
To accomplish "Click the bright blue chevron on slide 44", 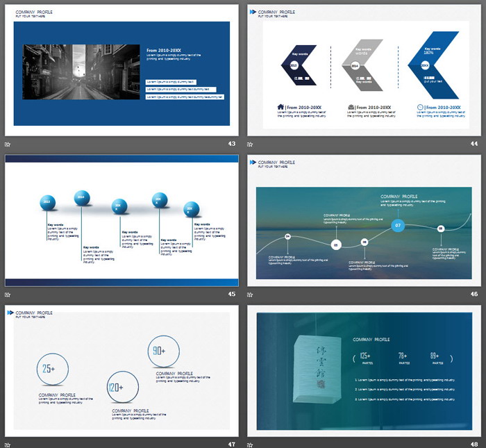I will pyautogui.click(x=434, y=65).
